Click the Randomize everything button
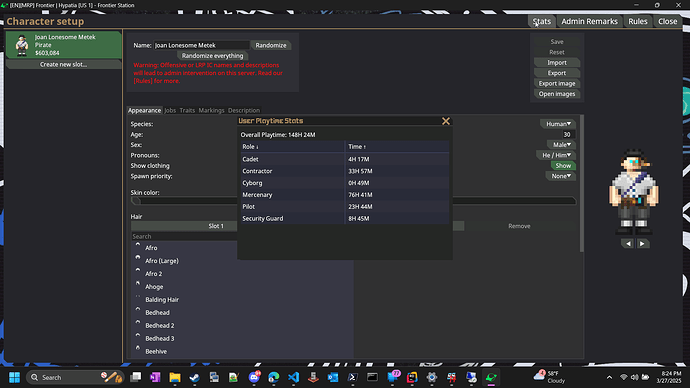This screenshot has width=690, height=388. 213,56
